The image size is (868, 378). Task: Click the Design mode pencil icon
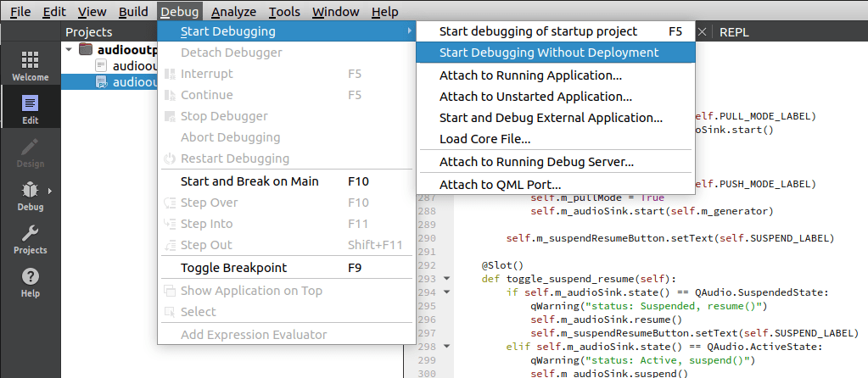coord(30,153)
